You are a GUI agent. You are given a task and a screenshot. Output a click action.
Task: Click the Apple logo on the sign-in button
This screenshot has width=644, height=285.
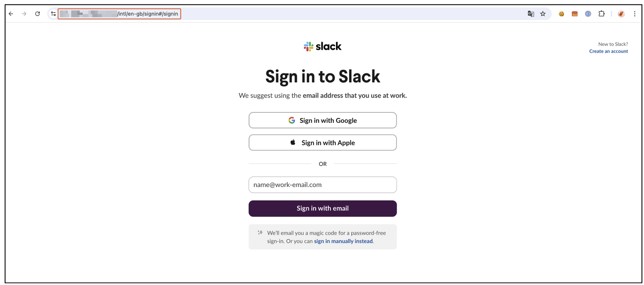point(292,142)
